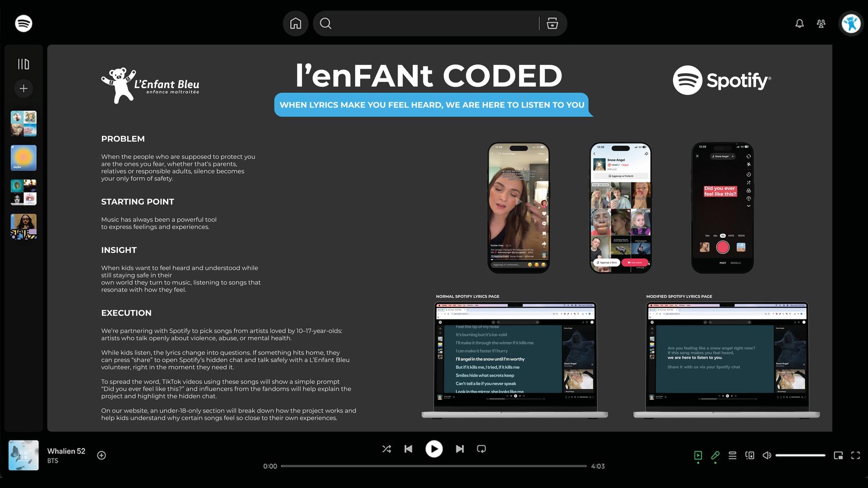Click the Spotify logo in top-left corner

23,23
